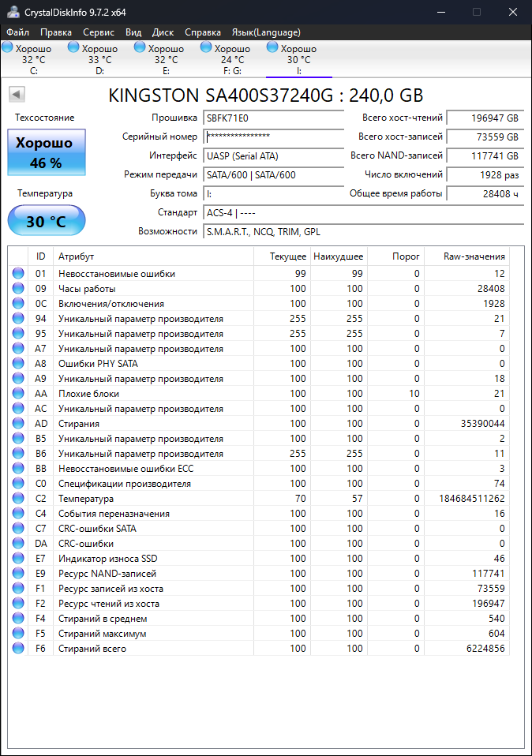Click status icon of Стирания row
Viewport: 532px width, 756px height.
point(18,423)
